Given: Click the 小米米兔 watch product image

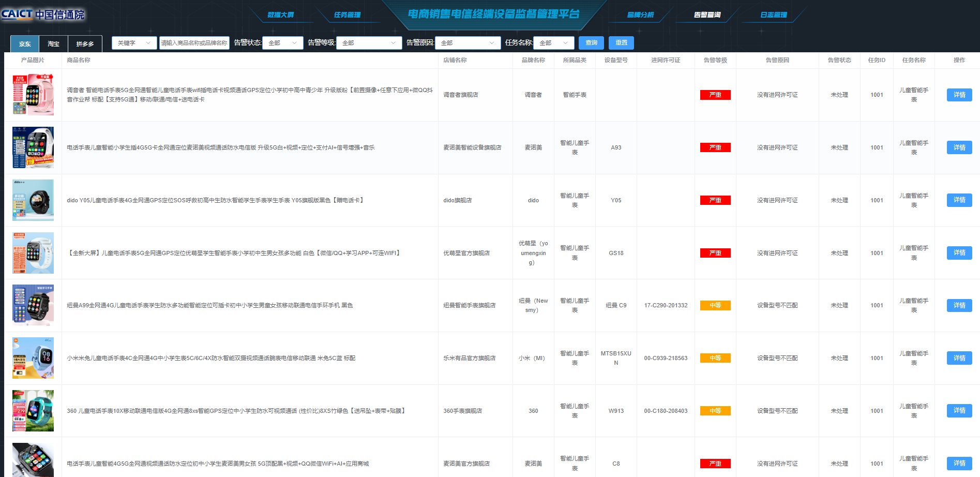Looking at the screenshot, I should click(33, 358).
